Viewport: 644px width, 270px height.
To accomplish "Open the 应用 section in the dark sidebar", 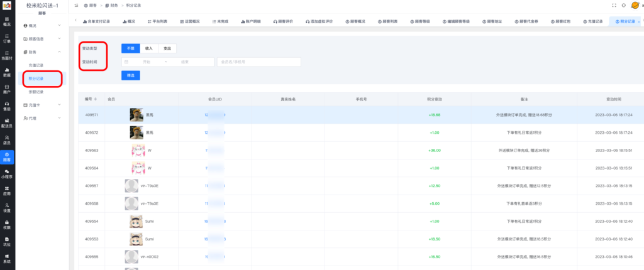I will click(x=7, y=191).
